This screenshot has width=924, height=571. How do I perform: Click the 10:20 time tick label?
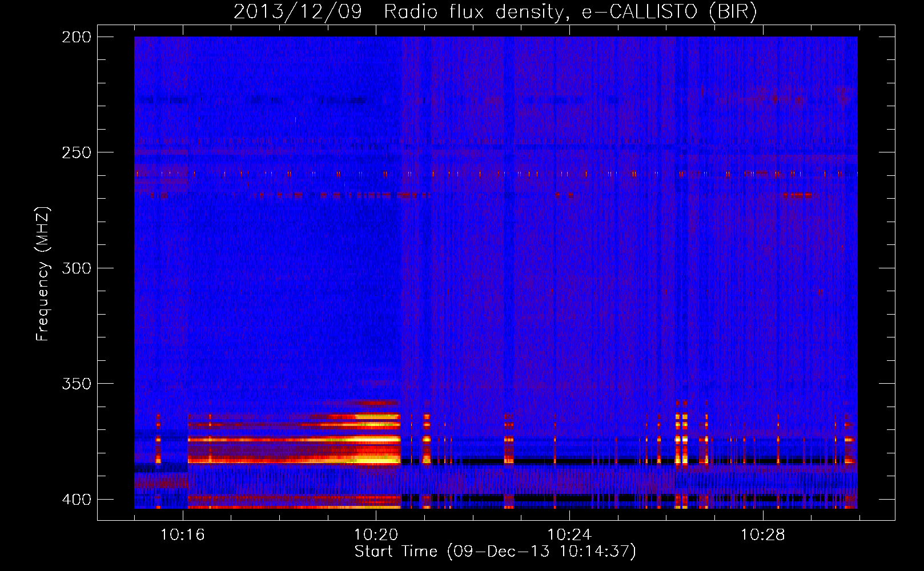tap(376, 535)
